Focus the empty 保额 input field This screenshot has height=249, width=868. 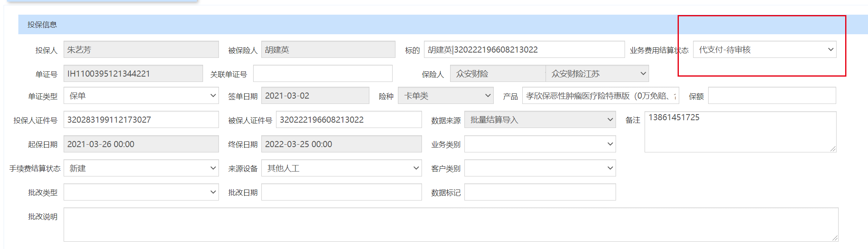pos(772,96)
